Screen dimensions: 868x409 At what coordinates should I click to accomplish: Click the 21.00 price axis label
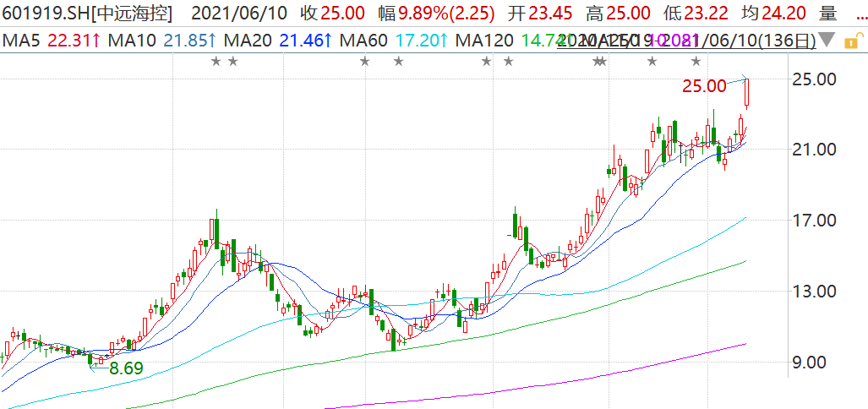814,150
